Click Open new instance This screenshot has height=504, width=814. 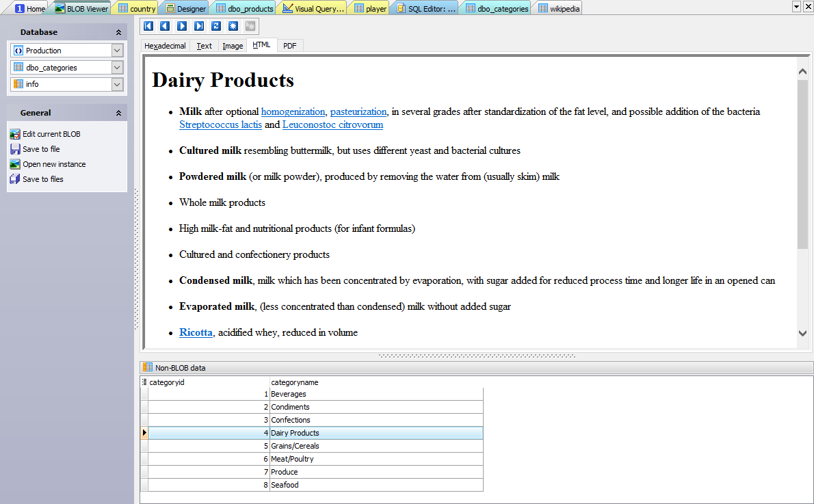[54, 164]
